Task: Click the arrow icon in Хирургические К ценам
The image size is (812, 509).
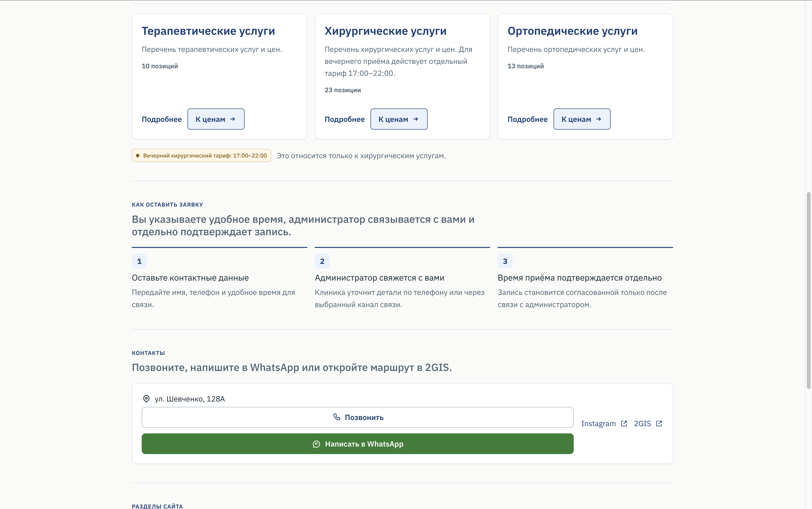Action: [416, 119]
